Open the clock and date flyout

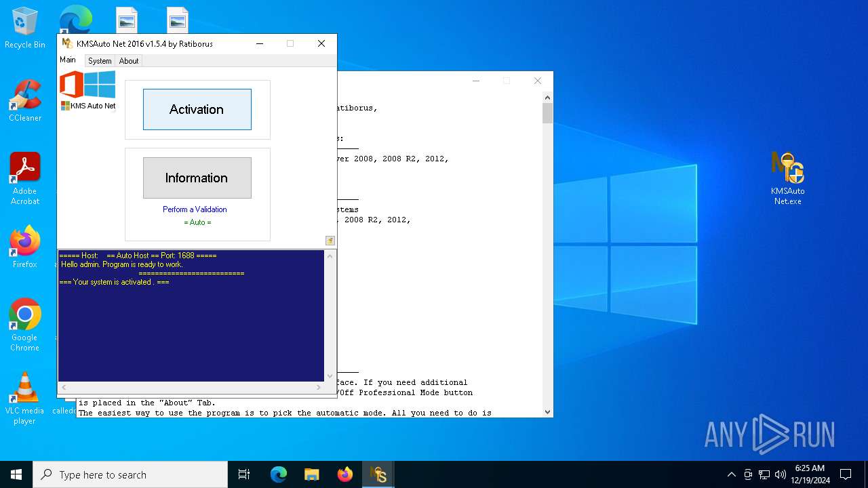pos(810,474)
